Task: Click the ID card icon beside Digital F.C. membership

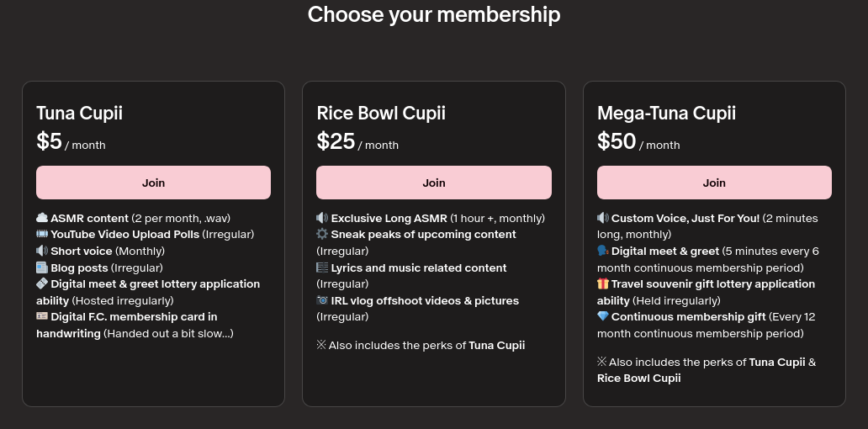Action: [42, 317]
